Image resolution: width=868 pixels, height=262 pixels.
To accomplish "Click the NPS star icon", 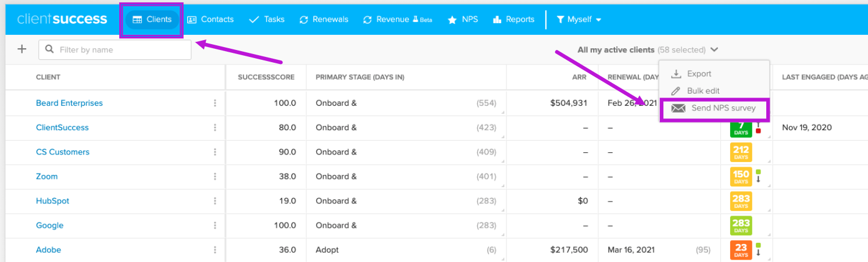I will [452, 20].
